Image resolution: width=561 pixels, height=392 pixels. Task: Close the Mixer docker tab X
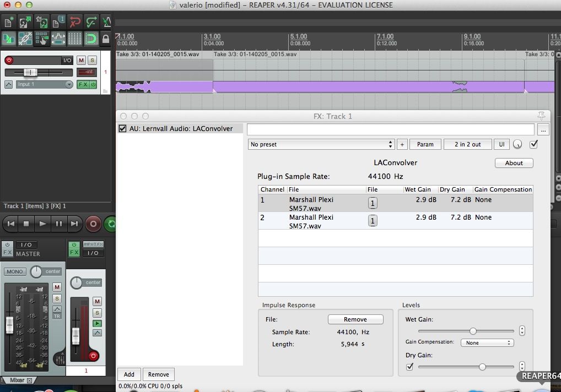(x=29, y=380)
